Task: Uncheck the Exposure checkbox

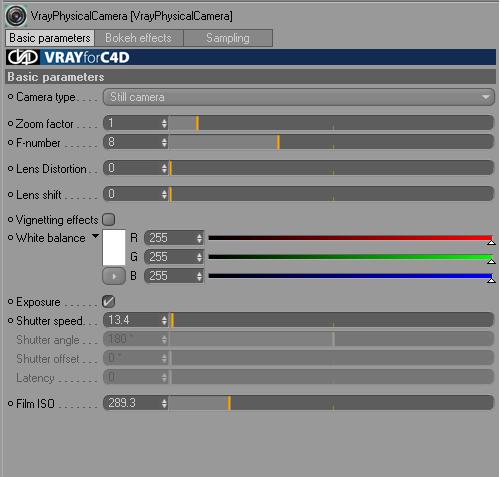Action: tap(109, 302)
